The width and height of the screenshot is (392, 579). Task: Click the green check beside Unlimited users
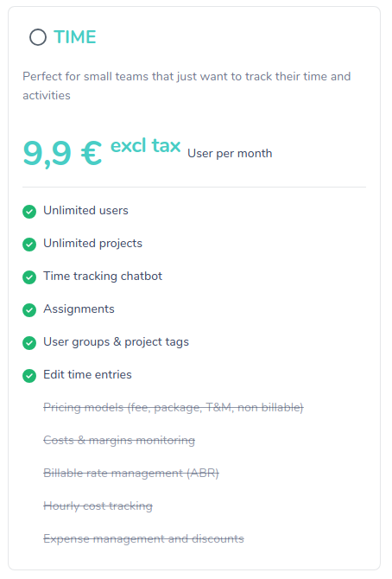(29, 212)
